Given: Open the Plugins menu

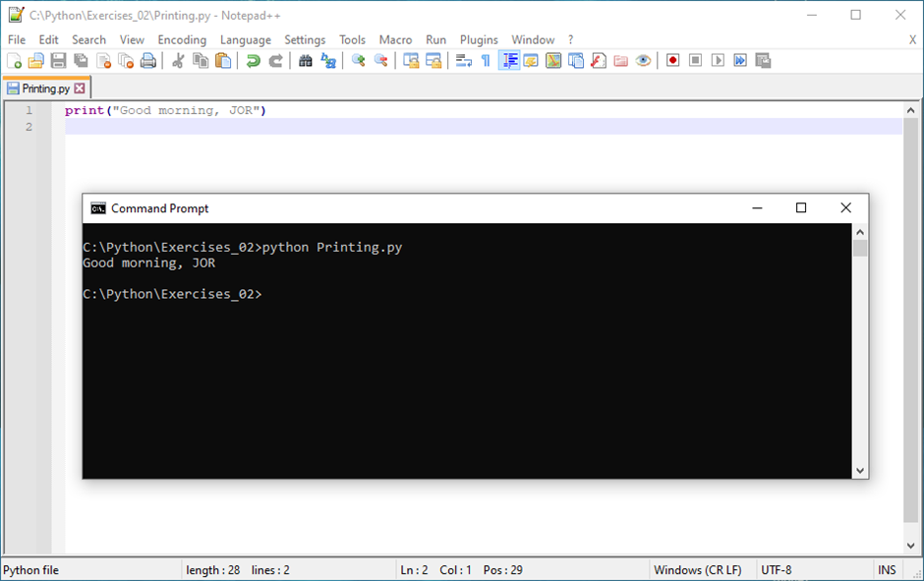Looking at the screenshot, I should [479, 39].
